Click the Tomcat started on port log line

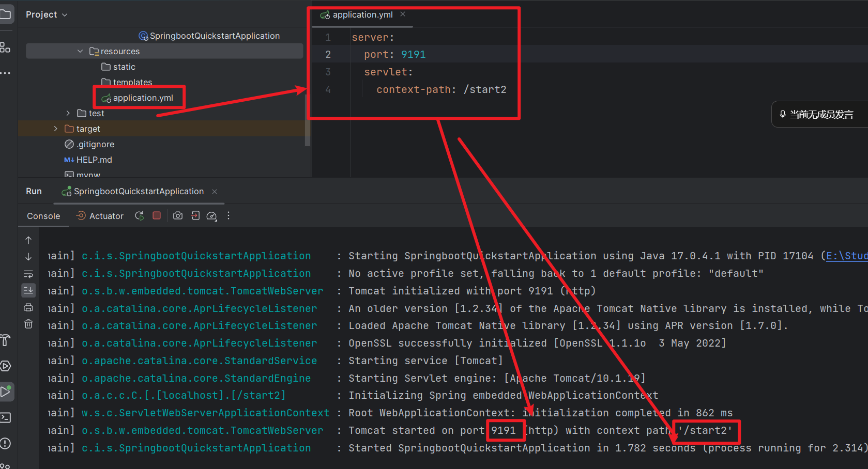(540, 430)
